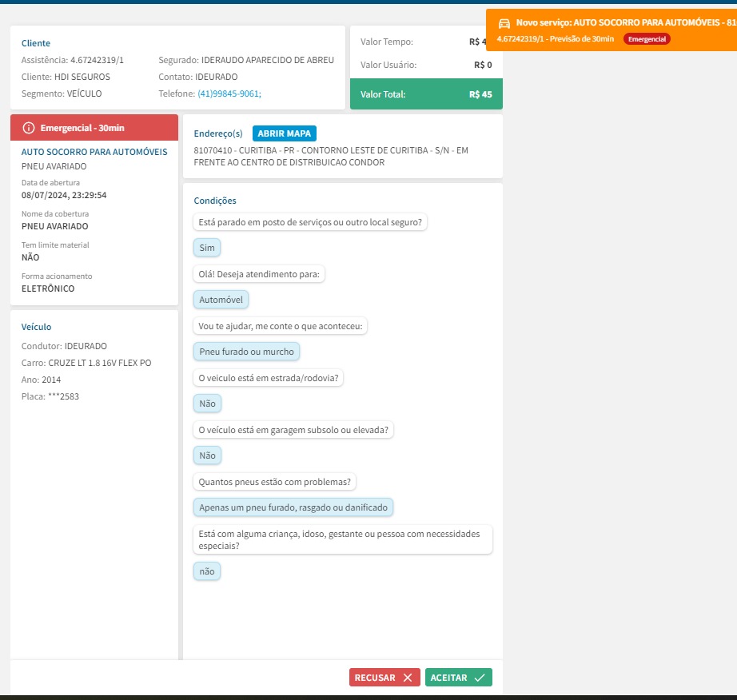
Task: Click 'Não' under the garagem subsolo question
Action: click(207, 455)
